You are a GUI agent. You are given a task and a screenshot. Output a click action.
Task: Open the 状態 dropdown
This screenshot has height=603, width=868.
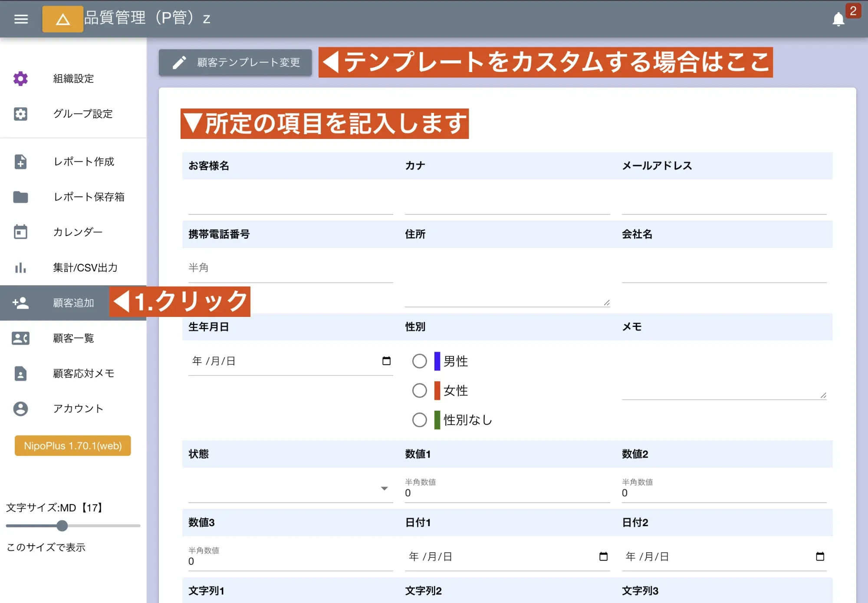384,488
